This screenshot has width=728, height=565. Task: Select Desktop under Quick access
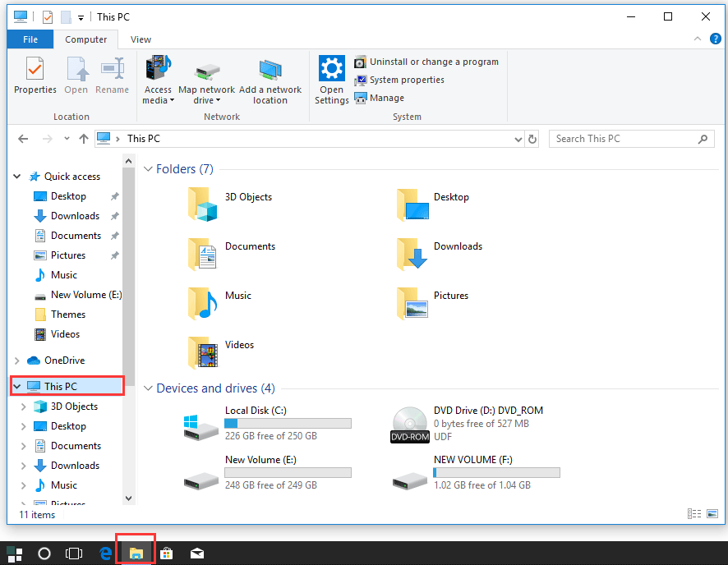click(x=68, y=196)
